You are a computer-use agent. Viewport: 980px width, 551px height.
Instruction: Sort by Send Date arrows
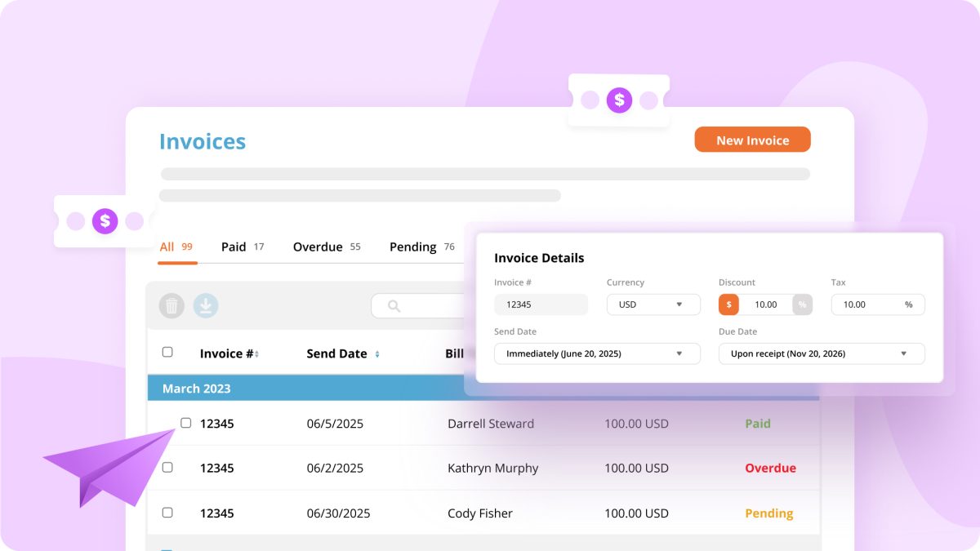coord(376,354)
